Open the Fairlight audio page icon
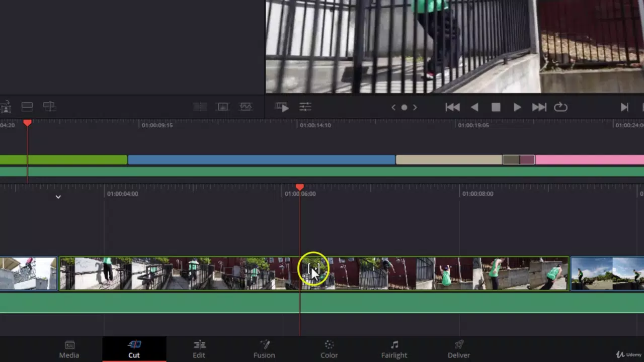This screenshot has height=362, width=644. [394, 348]
